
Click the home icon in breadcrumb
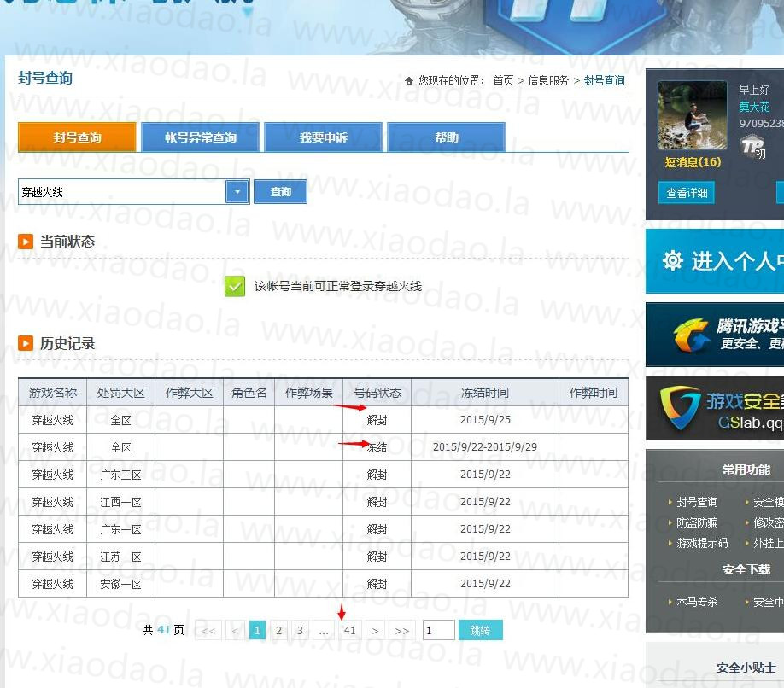click(x=409, y=80)
